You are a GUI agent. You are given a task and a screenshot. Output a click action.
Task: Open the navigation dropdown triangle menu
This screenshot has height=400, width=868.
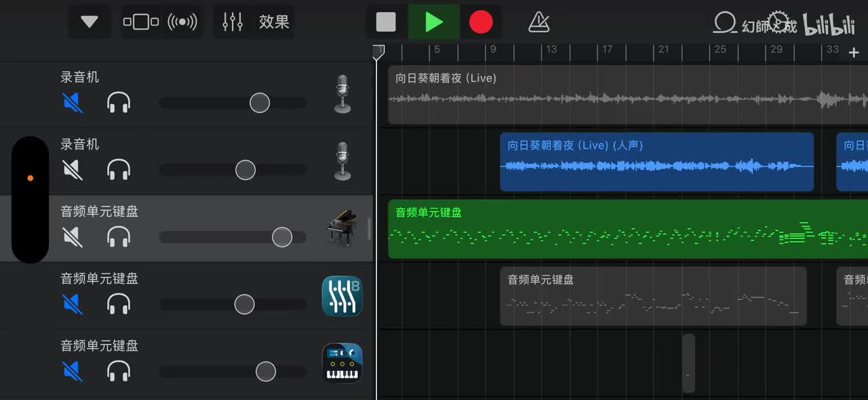click(x=90, y=22)
